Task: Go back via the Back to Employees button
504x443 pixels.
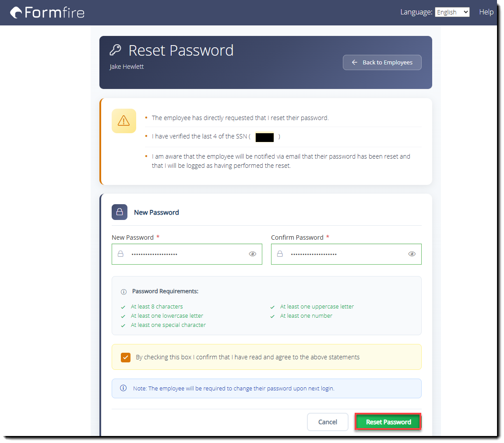Action: click(382, 62)
